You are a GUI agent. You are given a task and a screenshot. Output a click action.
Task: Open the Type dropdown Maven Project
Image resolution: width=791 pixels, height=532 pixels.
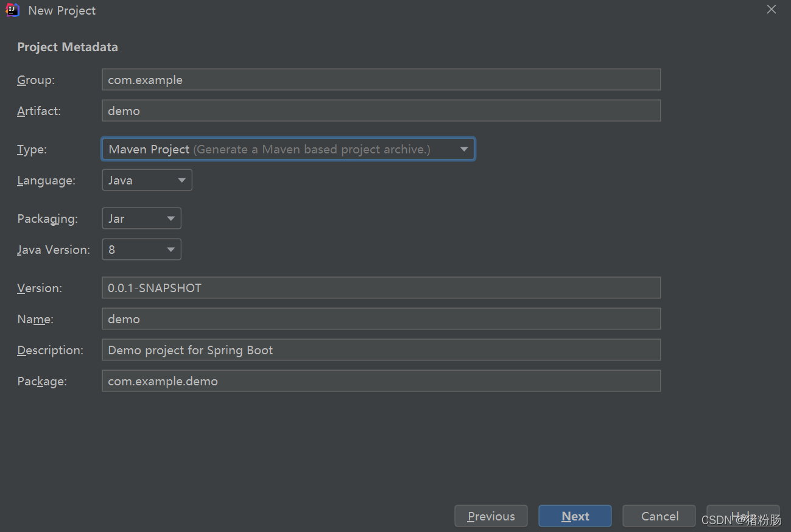tap(288, 149)
